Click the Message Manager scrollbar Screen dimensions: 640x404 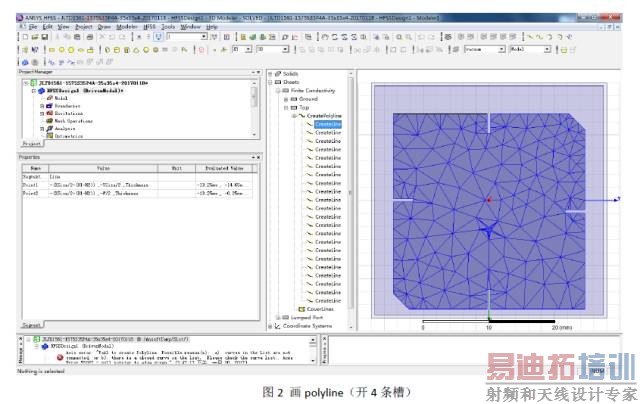tap(313, 350)
